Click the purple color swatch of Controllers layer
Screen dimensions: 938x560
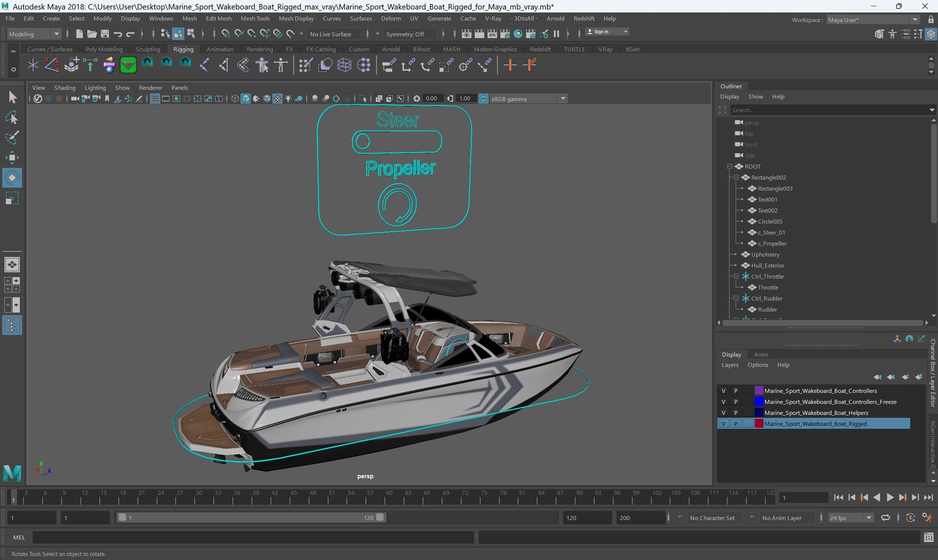tap(759, 390)
